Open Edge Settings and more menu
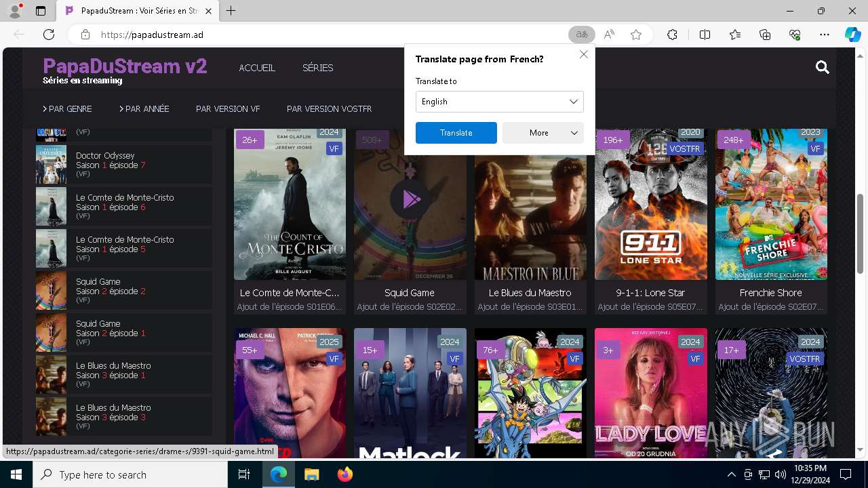This screenshot has height=488, width=868. pyautogui.click(x=825, y=35)
